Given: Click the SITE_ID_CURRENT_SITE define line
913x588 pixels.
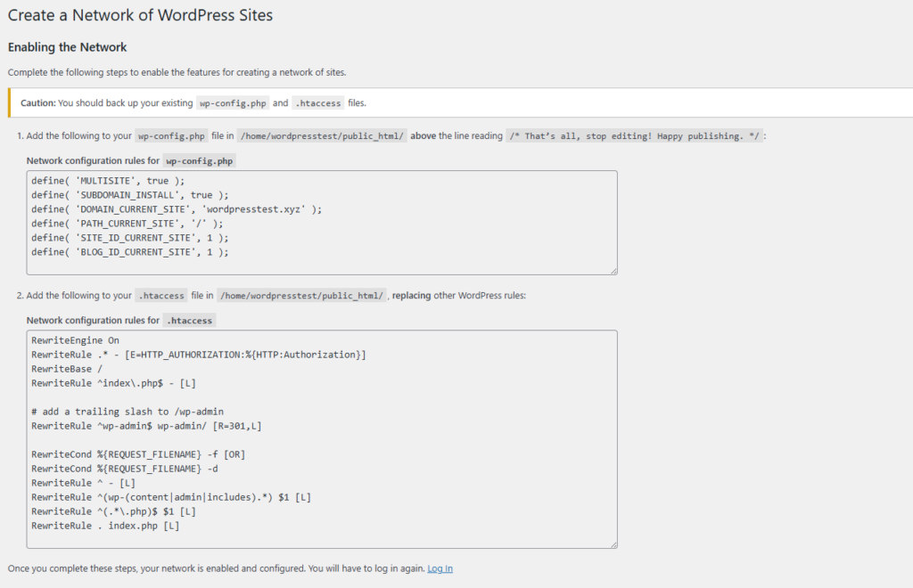Looking at the screenshot, I should (130, 238).
